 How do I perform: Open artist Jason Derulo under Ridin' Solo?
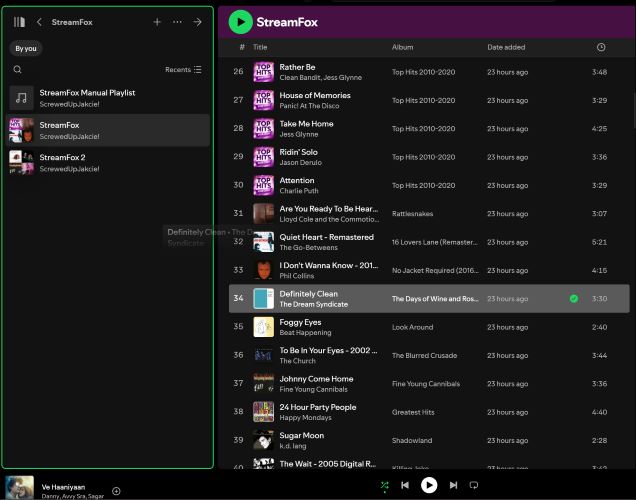[x=301, y=163]
